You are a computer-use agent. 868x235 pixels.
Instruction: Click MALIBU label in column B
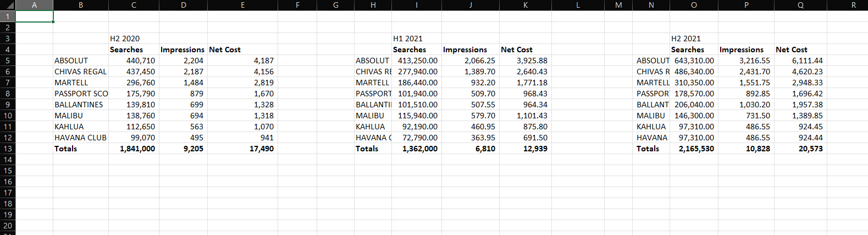coord(81,116)
